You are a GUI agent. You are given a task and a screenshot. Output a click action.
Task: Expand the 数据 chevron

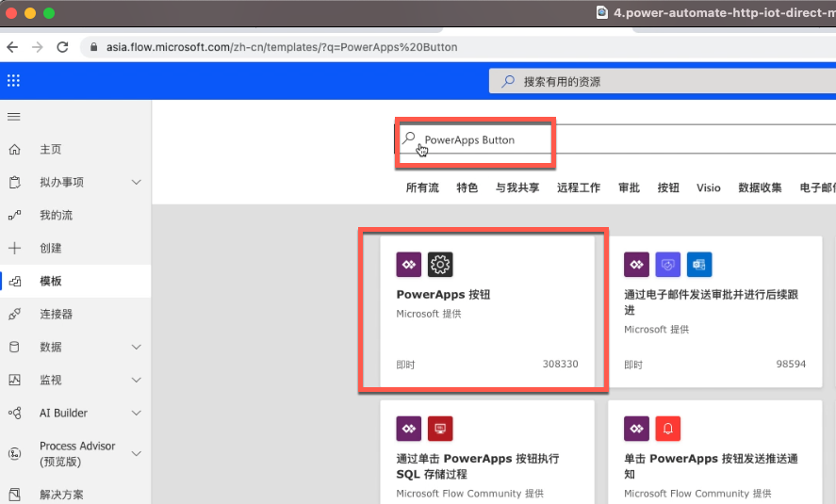pyautogui.click(x=136, y=348)
